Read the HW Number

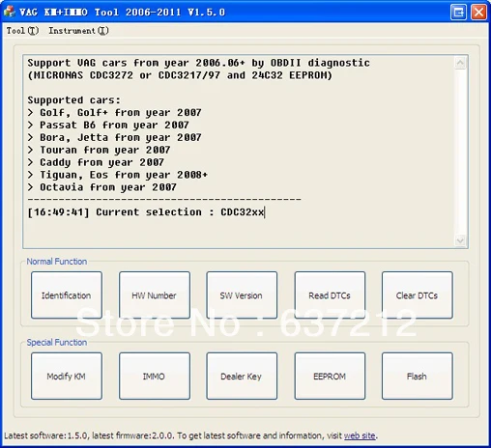click(155, 295)
